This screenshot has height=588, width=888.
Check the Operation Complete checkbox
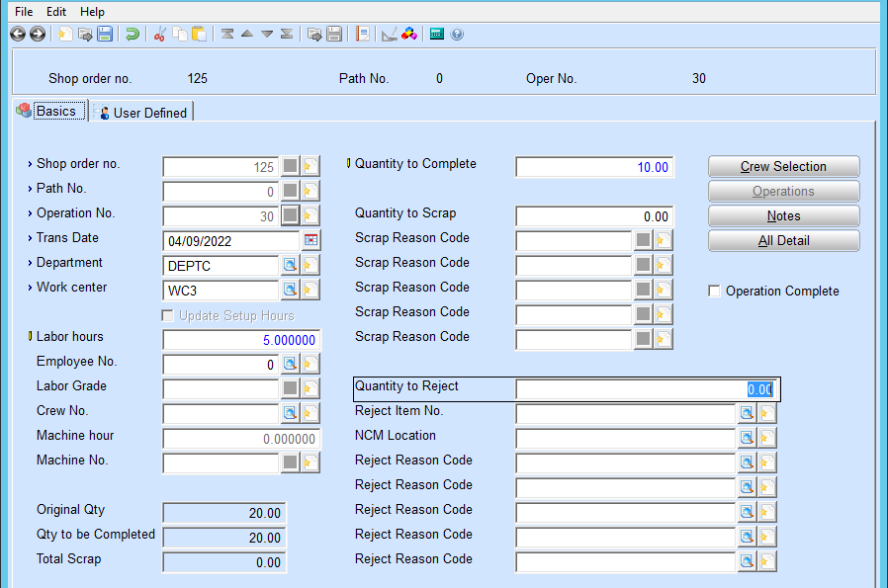point(715,291)
